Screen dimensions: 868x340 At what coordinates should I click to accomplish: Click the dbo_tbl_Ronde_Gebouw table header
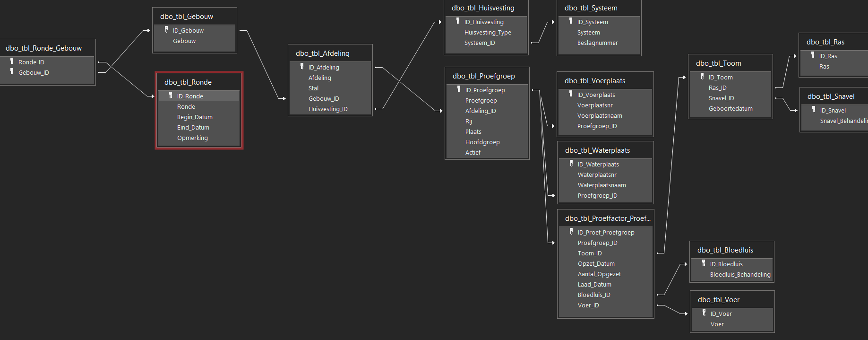[43, 48]
